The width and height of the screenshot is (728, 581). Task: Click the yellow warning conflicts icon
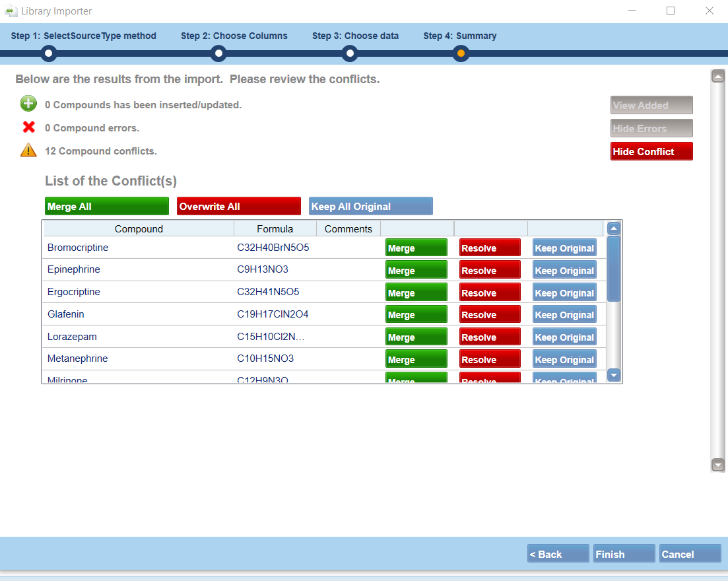pos(28,151)
